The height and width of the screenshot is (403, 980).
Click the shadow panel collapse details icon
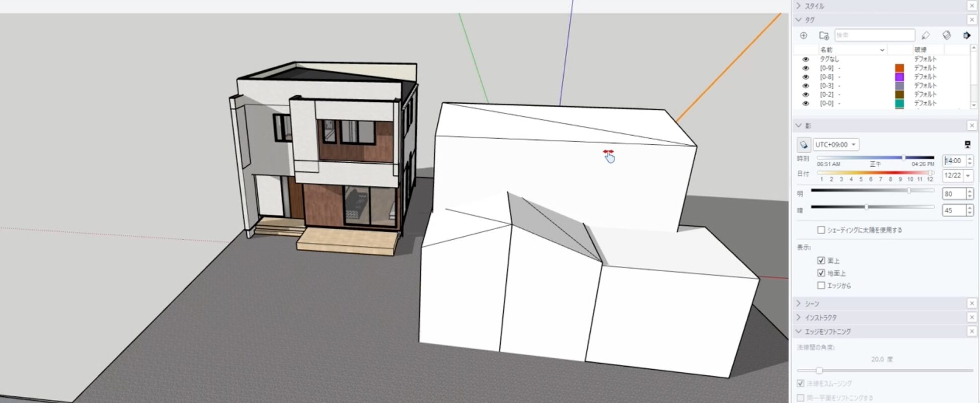pyautogui.click(x=967, y=145)
